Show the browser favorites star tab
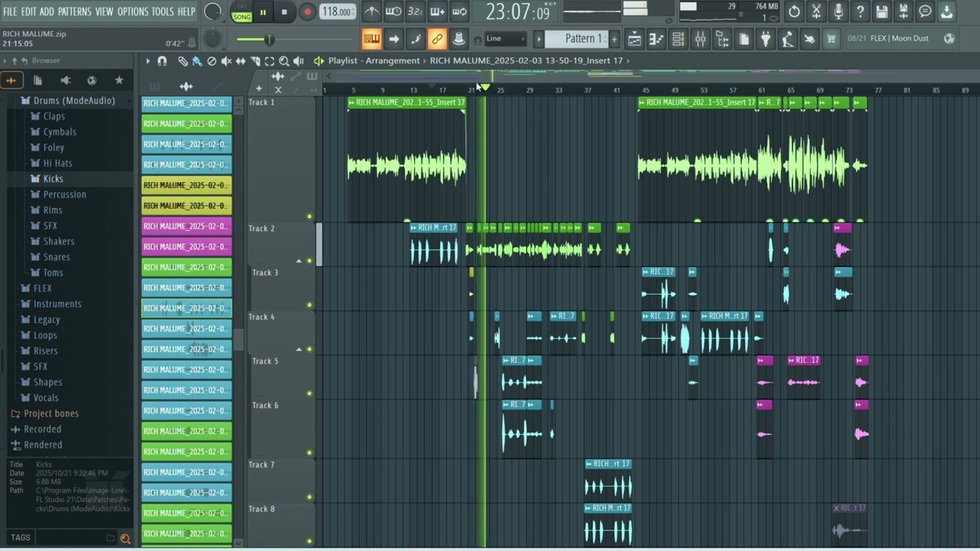The width and height of the screenshot is (980, 551). (119, 80)
